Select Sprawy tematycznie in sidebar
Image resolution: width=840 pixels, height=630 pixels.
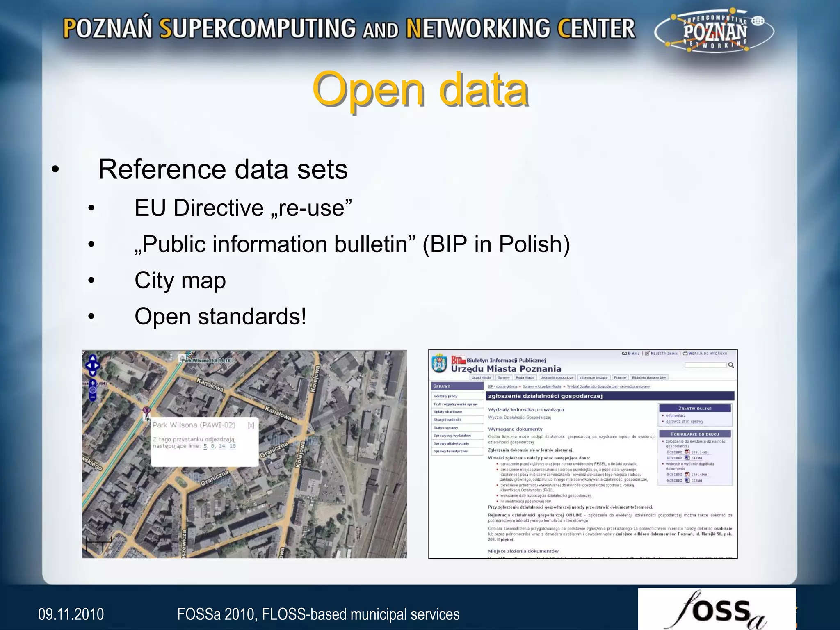(457, 451)
